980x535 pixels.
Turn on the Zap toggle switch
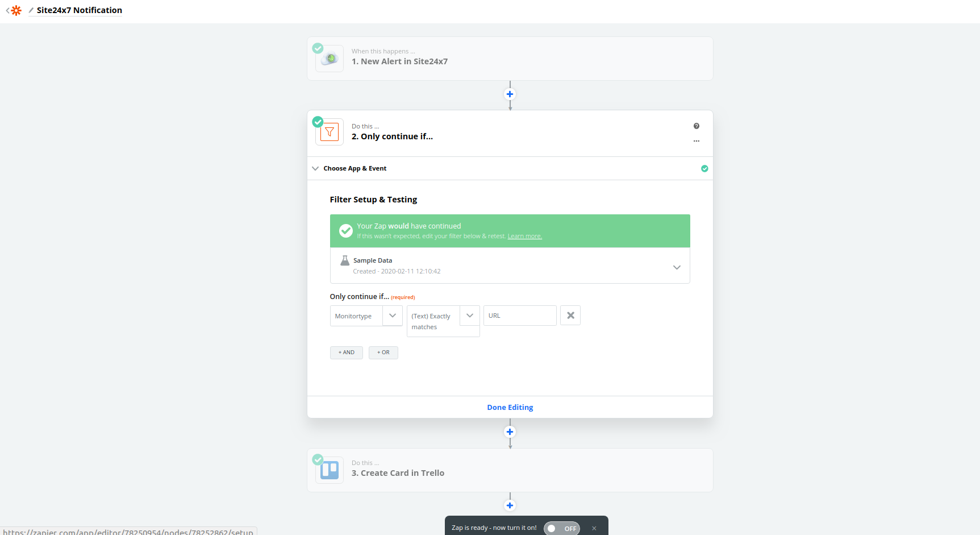click(x=561, y=528)
